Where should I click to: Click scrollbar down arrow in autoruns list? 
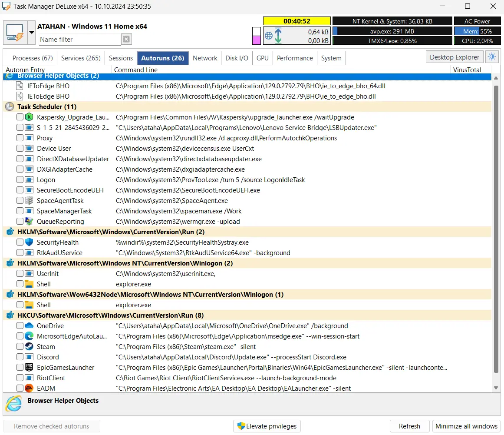point(496,388)
